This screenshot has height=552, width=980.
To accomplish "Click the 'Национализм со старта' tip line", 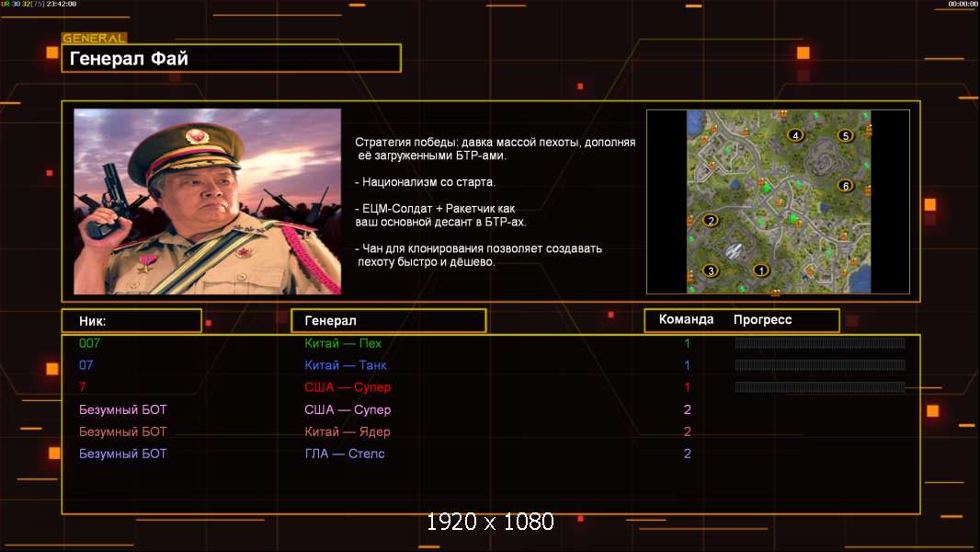I will point(425,182).
